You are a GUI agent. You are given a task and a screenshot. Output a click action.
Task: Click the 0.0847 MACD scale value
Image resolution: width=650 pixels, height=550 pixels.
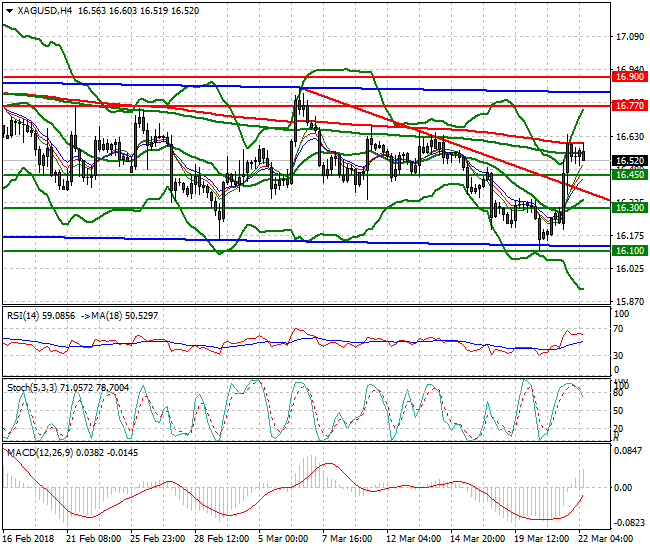628,452
